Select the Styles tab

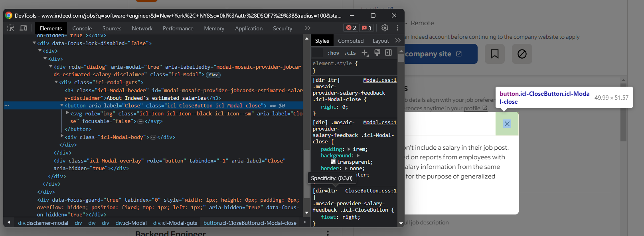pyautogui.click(x=322, y=41)
